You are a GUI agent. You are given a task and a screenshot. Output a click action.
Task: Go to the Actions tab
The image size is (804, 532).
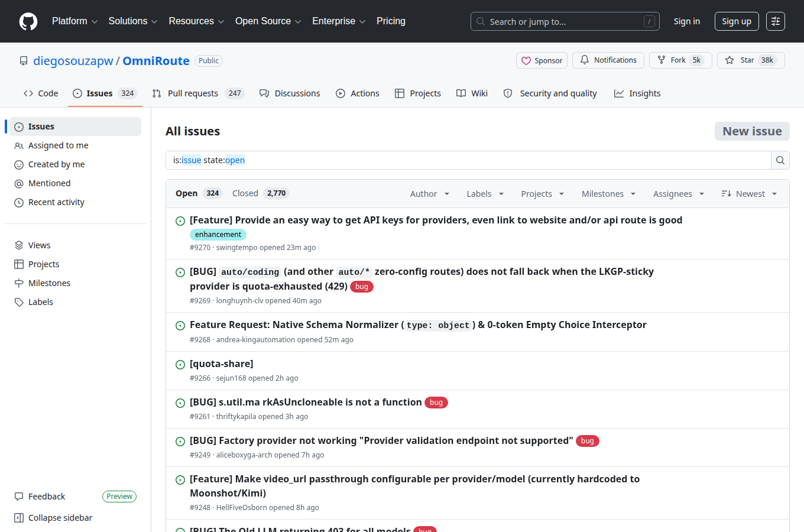[x=358, y=93]
